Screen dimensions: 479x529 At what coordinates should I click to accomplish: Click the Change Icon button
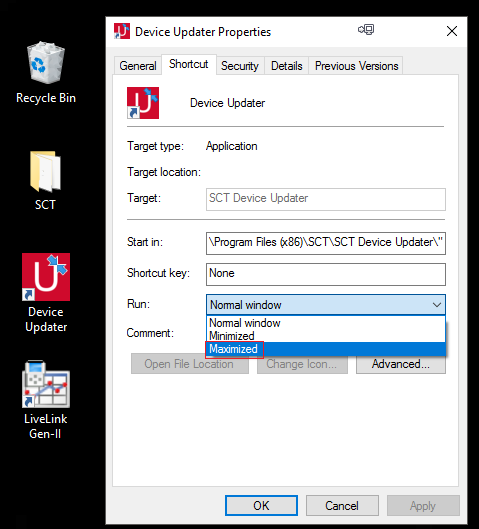coord(302,364)
